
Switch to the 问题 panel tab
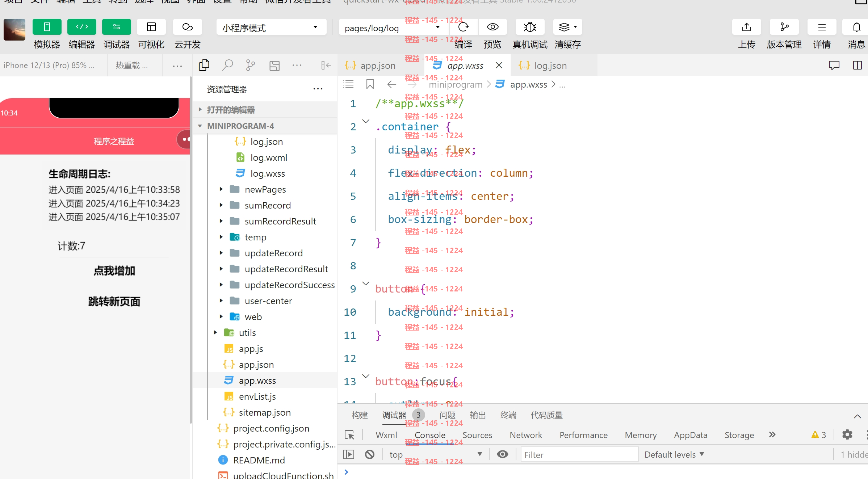click(447, 415)
